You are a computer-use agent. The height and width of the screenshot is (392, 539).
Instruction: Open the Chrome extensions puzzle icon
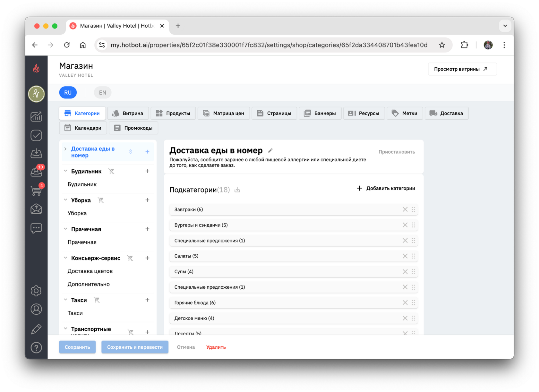(464, 45)
